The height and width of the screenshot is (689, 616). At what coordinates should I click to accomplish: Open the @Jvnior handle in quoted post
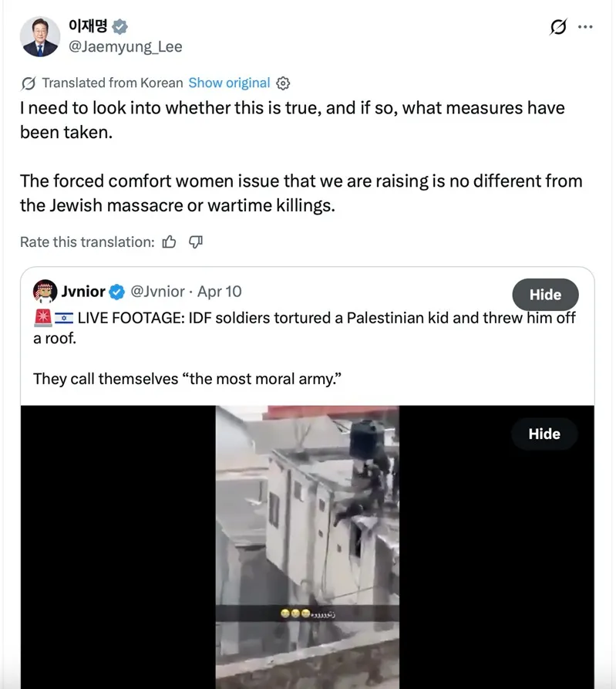coord(157,292)
